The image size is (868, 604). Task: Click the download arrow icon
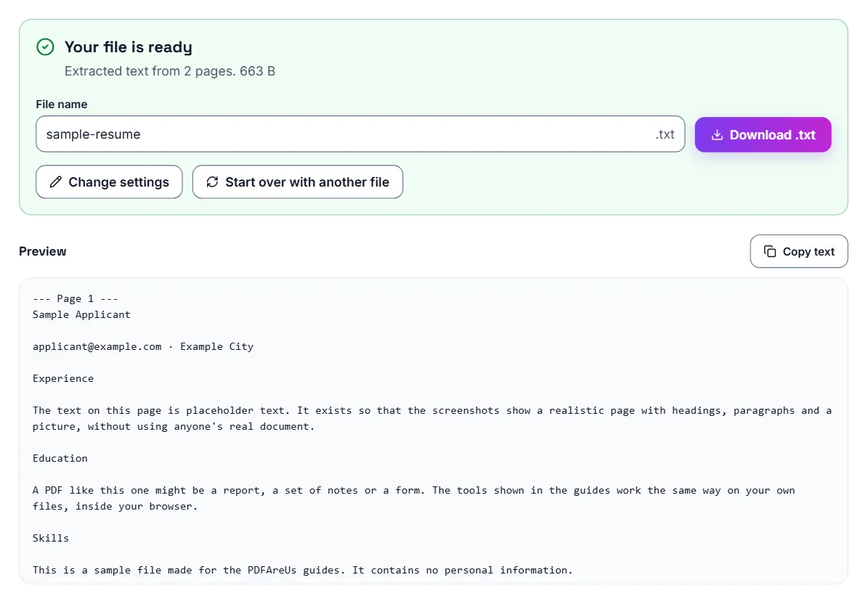(717, 135)
